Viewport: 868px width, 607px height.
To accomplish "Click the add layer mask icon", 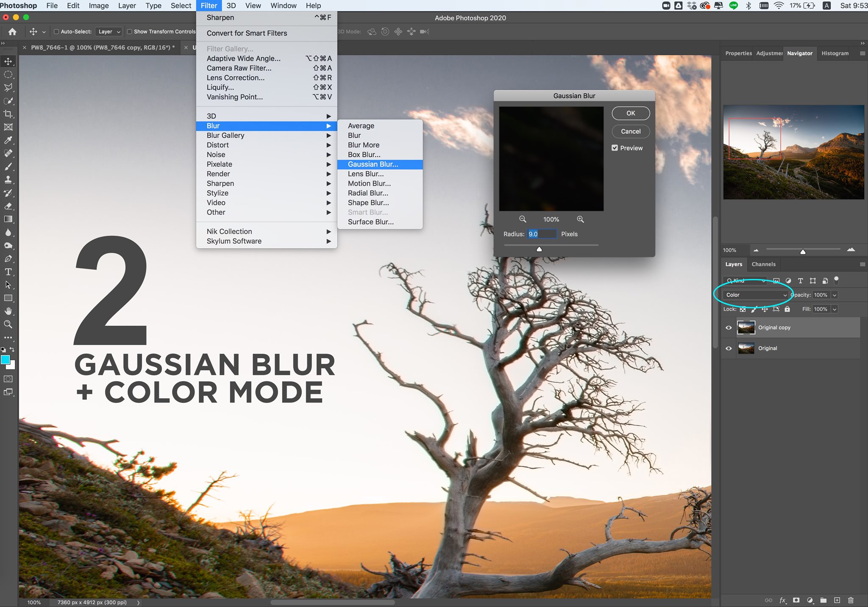I will point(796,600).
